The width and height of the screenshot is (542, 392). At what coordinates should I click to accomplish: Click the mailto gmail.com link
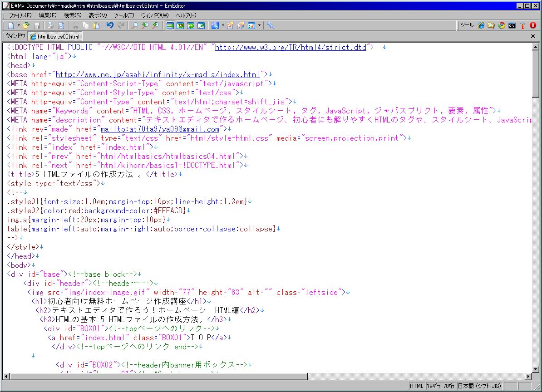[x=160, y=129]
